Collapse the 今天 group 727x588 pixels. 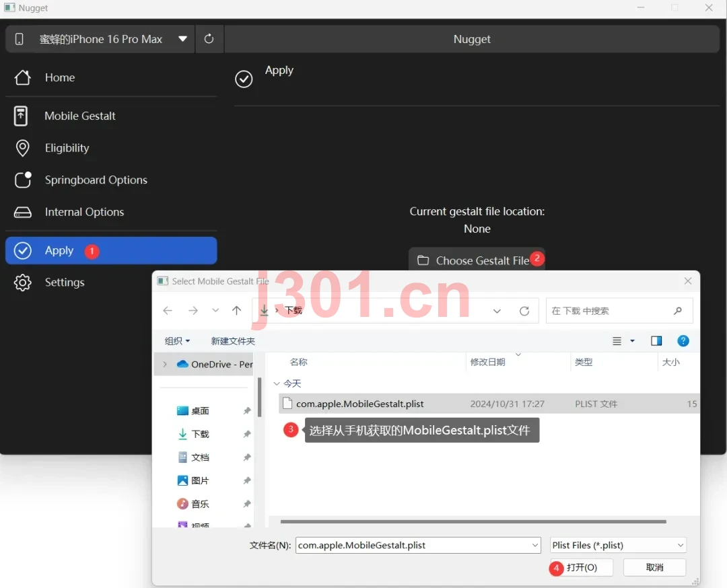point(277,383)
